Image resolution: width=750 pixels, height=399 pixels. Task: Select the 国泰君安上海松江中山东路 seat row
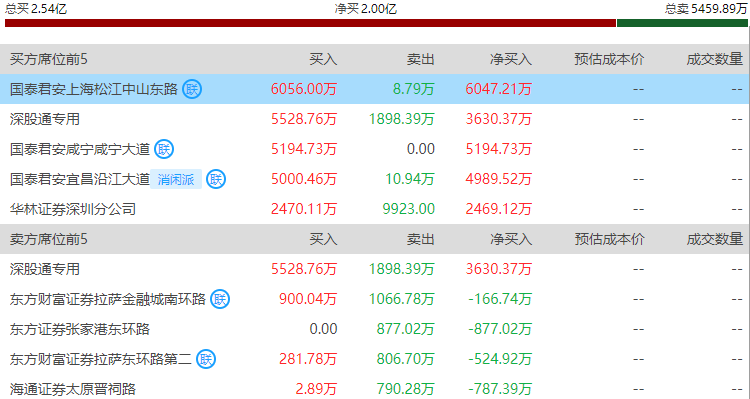[375, 89]
